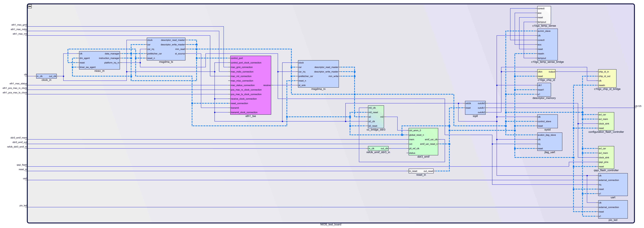
Task: Click the avalon_jtag_slave pin on jtag_uart
Action: pyautogui.click(x=547, y=135)
